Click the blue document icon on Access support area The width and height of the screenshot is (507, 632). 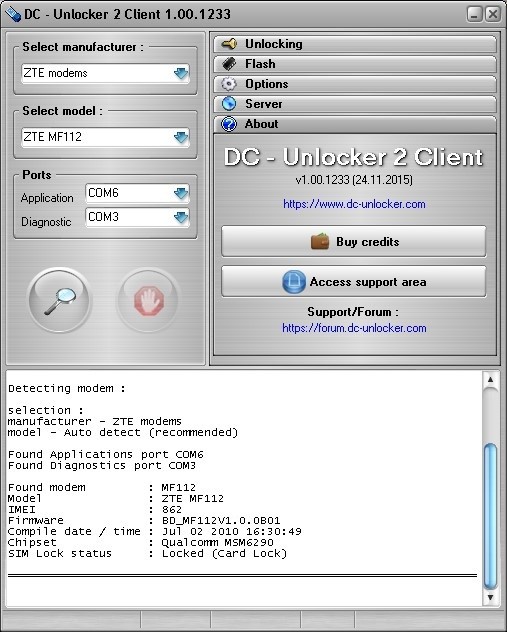(293, 282)
